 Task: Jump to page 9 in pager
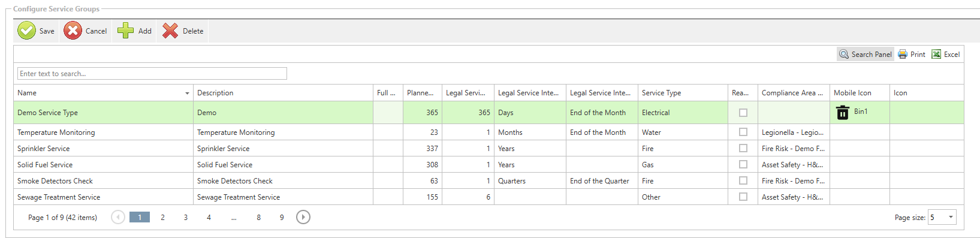[282, 217]
